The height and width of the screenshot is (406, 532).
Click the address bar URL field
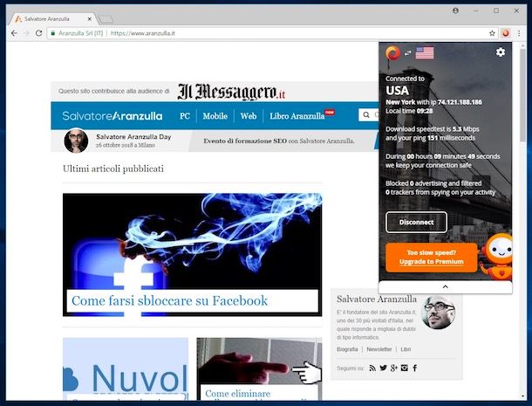point(271,33)
